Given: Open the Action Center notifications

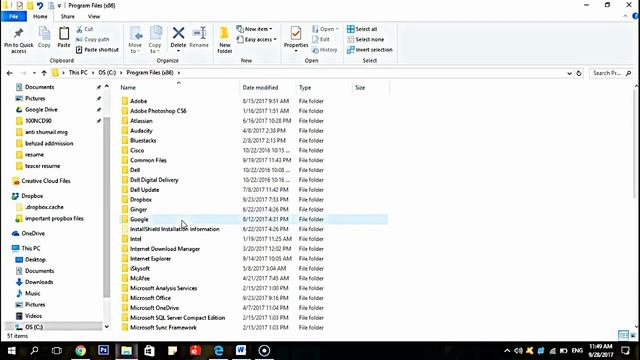Looking at the screenshot, I should 625,351.
